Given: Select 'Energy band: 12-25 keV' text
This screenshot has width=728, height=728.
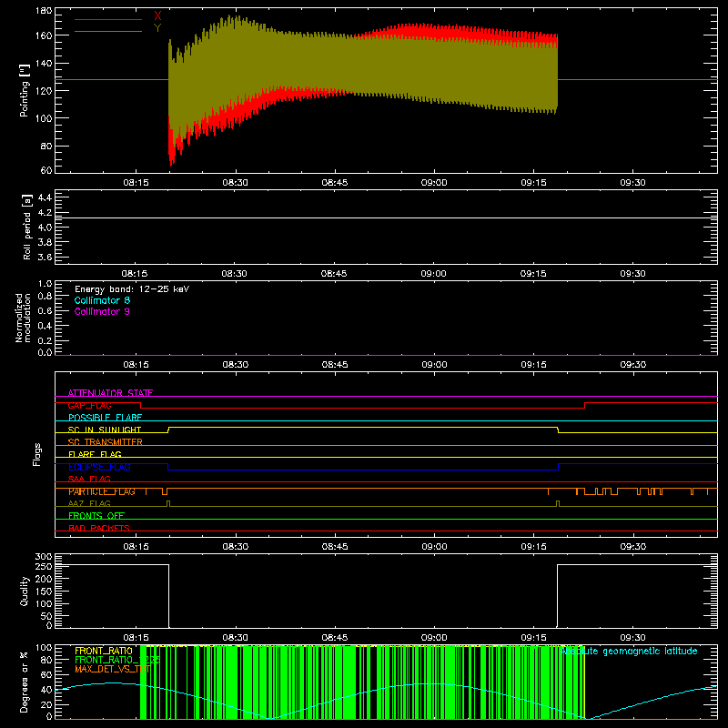Looking at the screenshot, I should pos(132,289).
